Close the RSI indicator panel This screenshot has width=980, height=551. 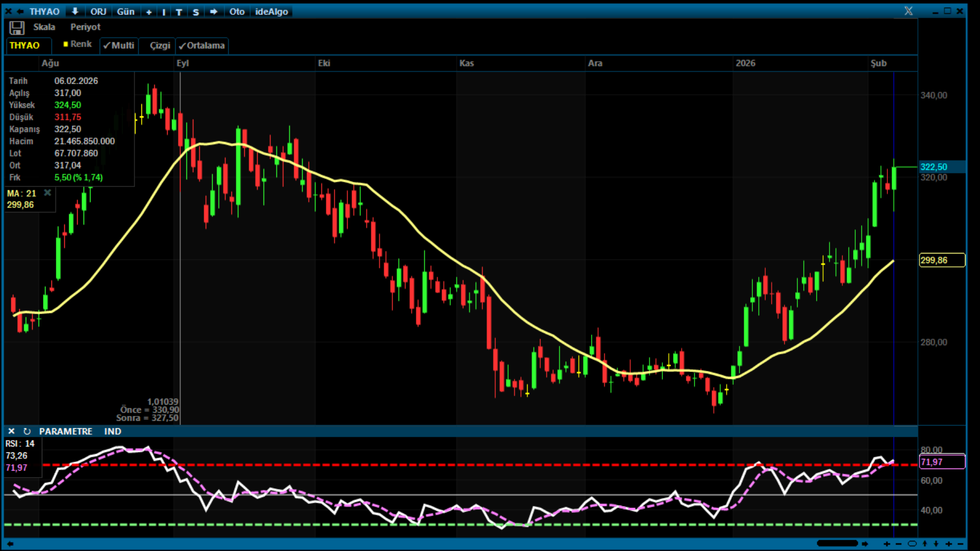[x=11, y=431]
